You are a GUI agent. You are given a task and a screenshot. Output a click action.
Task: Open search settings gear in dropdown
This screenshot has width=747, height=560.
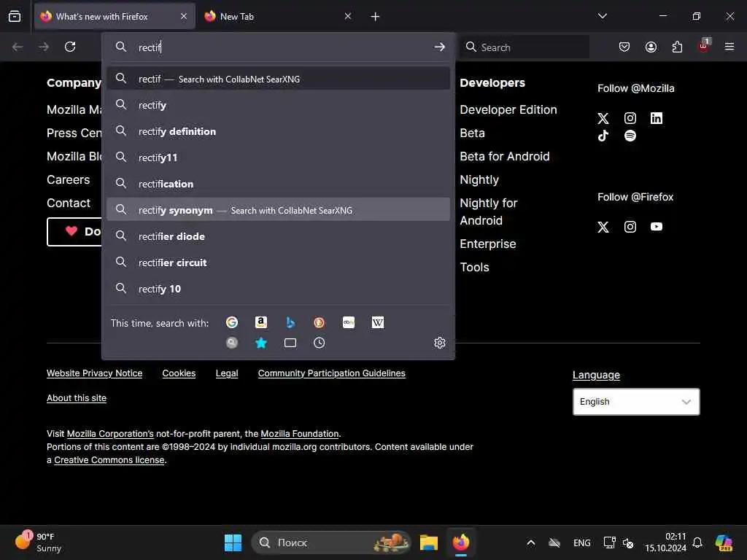440,343
